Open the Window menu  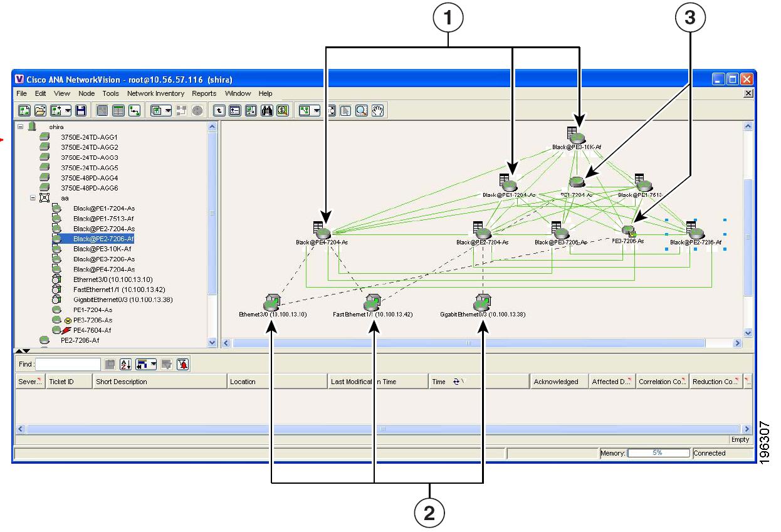(238, 93)
